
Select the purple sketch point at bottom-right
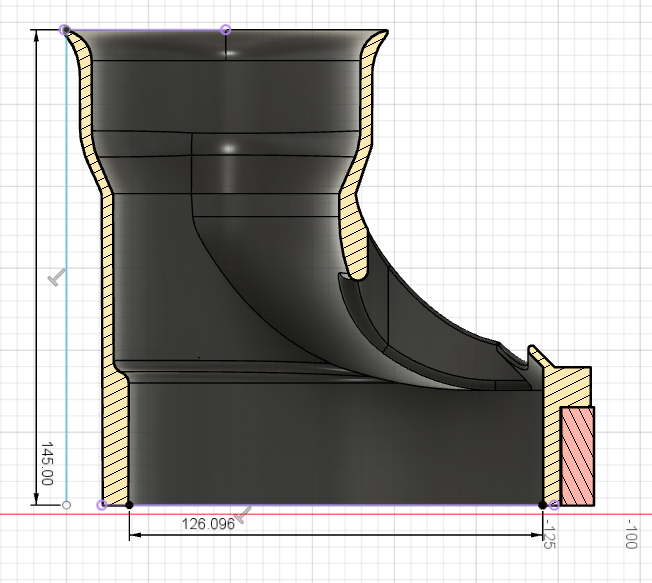pyautogui.click(x=555, y=505)
